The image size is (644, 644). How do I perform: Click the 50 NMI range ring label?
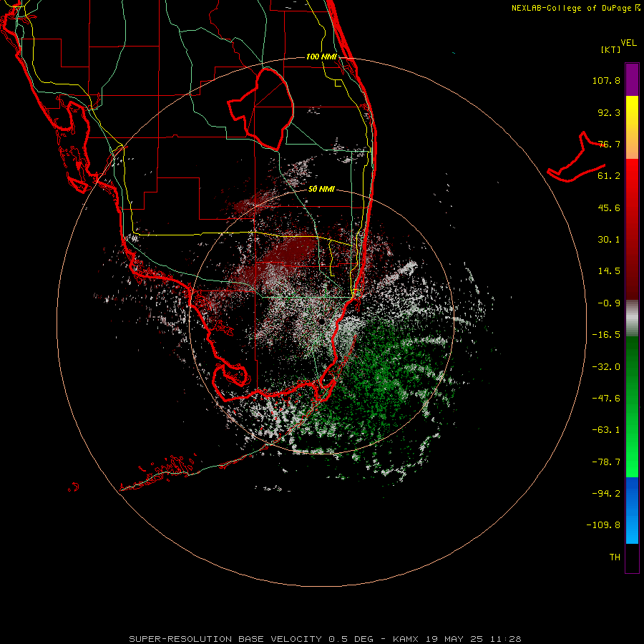tap(321, 189)
